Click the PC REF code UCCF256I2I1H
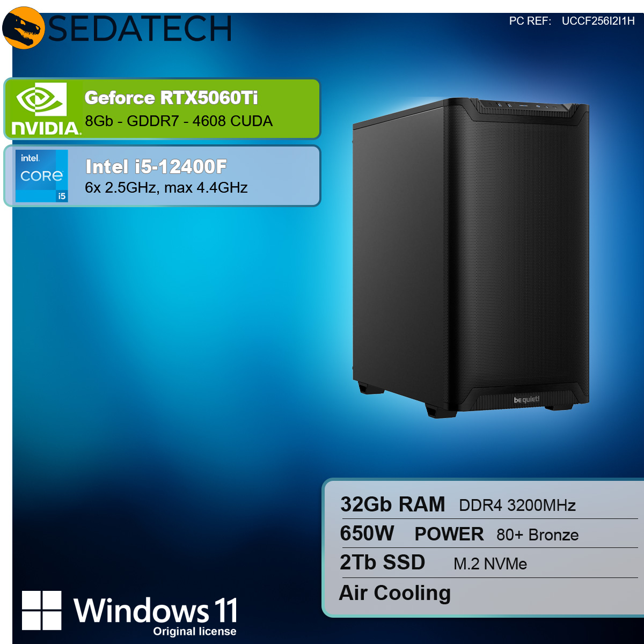Screen dimensions: 644x644 click(x=598, y=21)
